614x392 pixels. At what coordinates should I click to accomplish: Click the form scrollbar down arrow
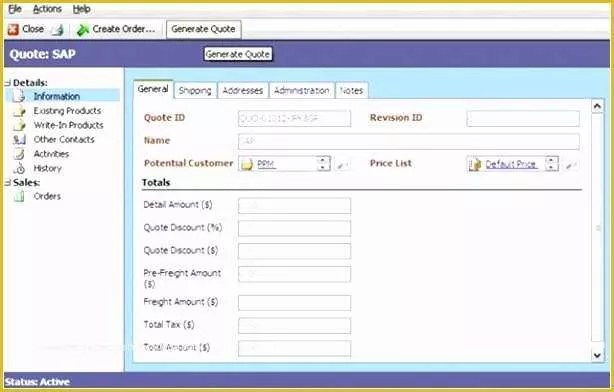pos(597,355)
